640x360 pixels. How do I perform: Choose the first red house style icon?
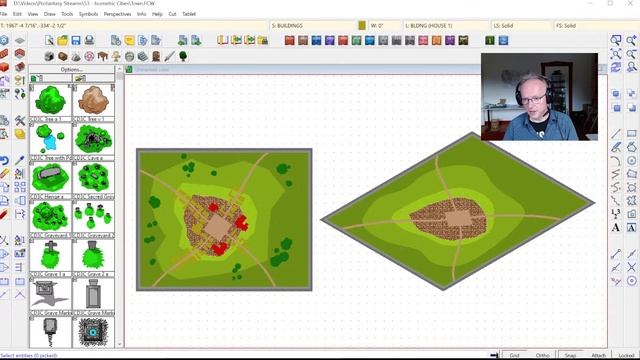289,40
